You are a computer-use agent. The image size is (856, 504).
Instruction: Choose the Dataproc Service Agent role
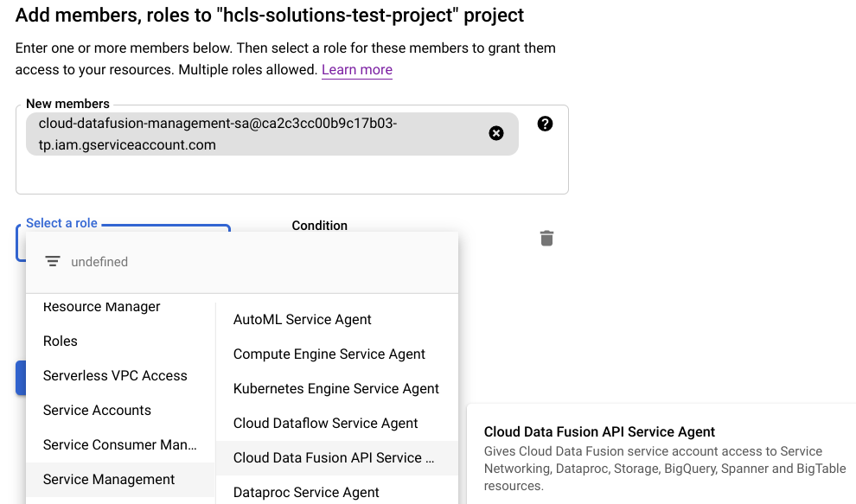pos(306,493)
